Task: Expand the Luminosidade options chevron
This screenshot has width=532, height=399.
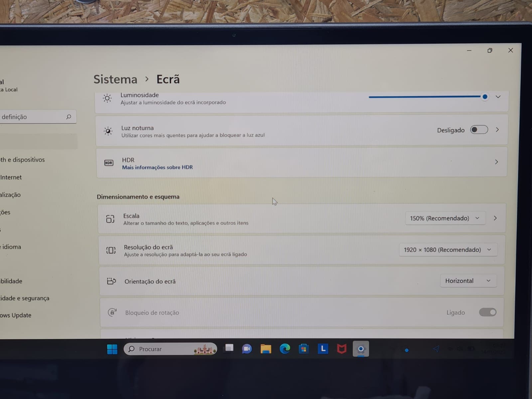Action: coord(498,97)
